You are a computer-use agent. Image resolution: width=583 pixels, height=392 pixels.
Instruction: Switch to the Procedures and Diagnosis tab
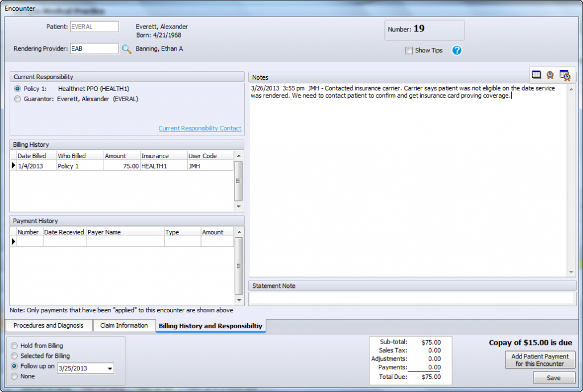49,326
